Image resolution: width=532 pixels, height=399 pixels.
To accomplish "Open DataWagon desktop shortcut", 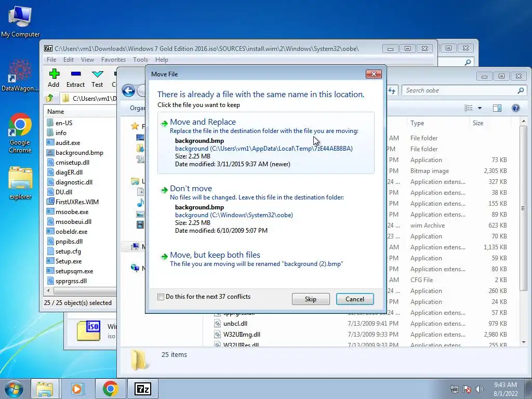I will point(20,75).
